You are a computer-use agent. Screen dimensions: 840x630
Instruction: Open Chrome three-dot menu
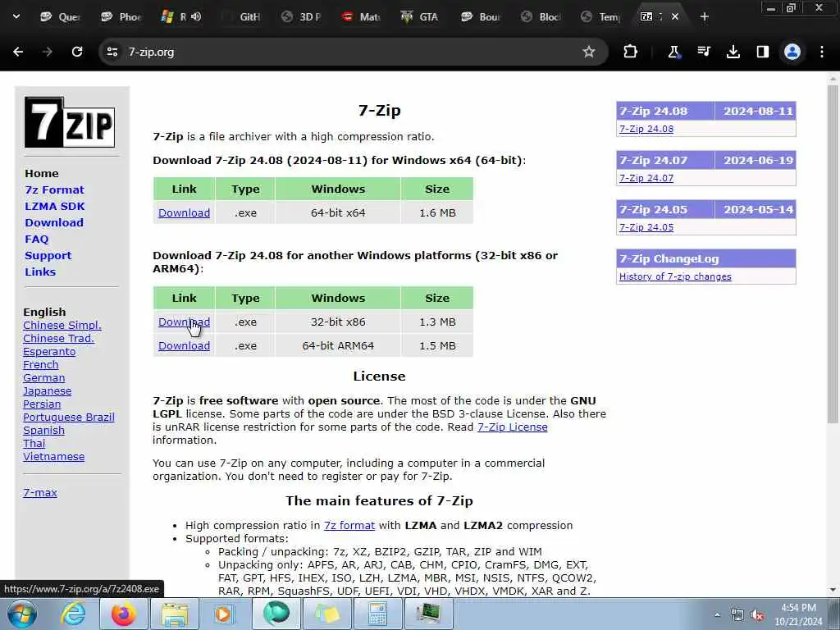click(822, 52)
